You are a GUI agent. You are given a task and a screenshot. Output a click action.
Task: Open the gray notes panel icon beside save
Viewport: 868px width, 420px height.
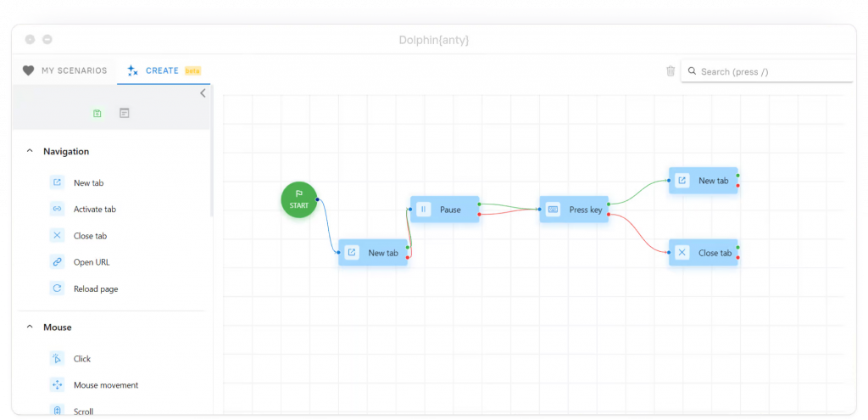click(125, 113)
